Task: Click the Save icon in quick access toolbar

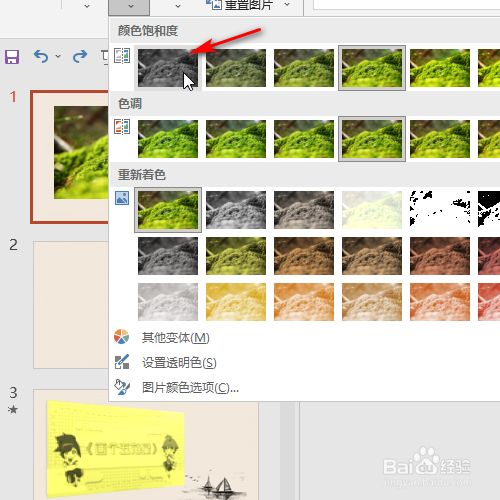Action: (12, 57)
